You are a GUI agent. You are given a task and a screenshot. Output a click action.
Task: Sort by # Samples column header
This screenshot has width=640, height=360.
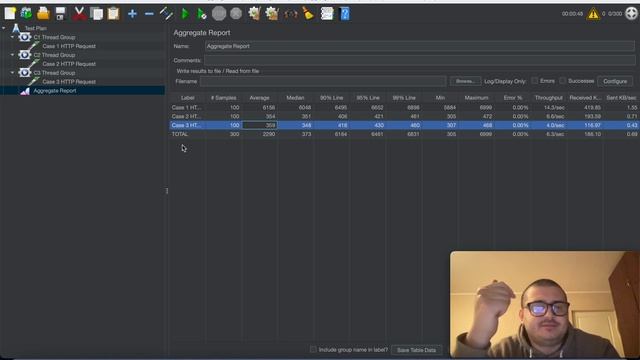click(224, 98)
